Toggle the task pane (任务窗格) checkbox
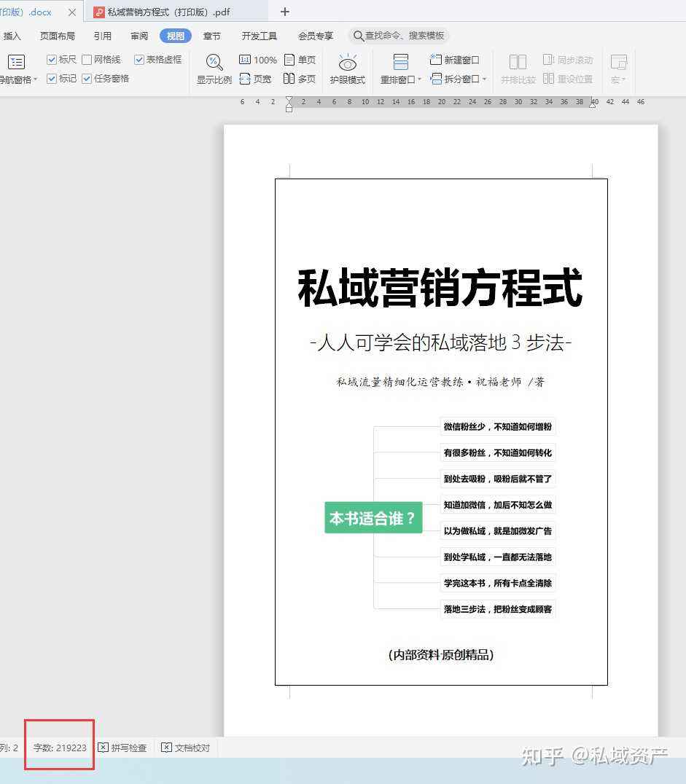Viewport: 686px width, 784px height. pyautogui.click(x=87, y=79)
